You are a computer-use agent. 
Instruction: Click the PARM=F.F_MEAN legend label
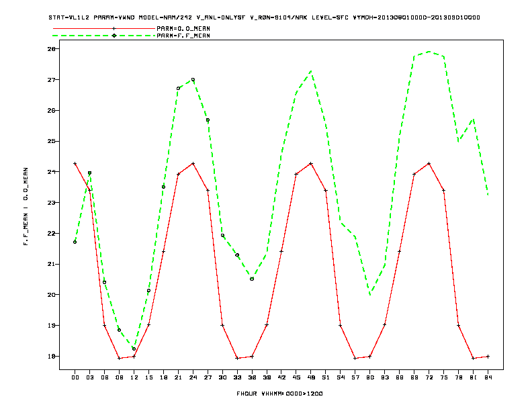pos(183,36)
